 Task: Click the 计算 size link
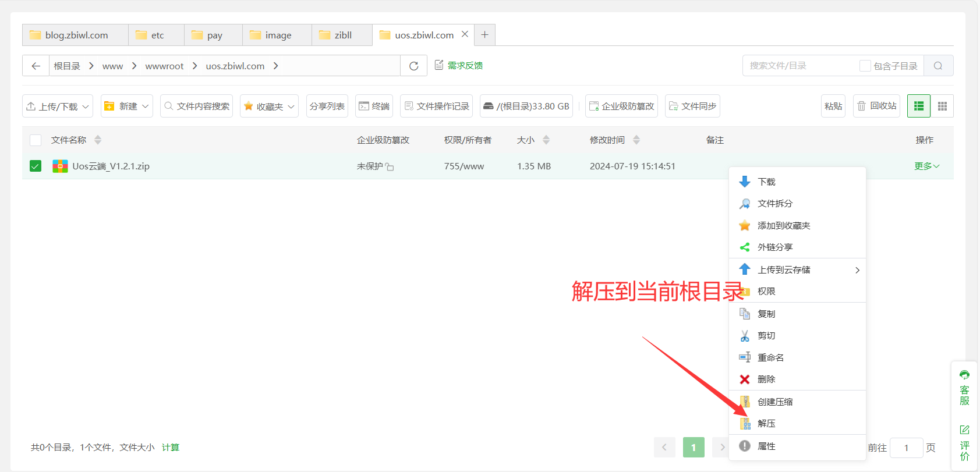[x=171, y=448]
